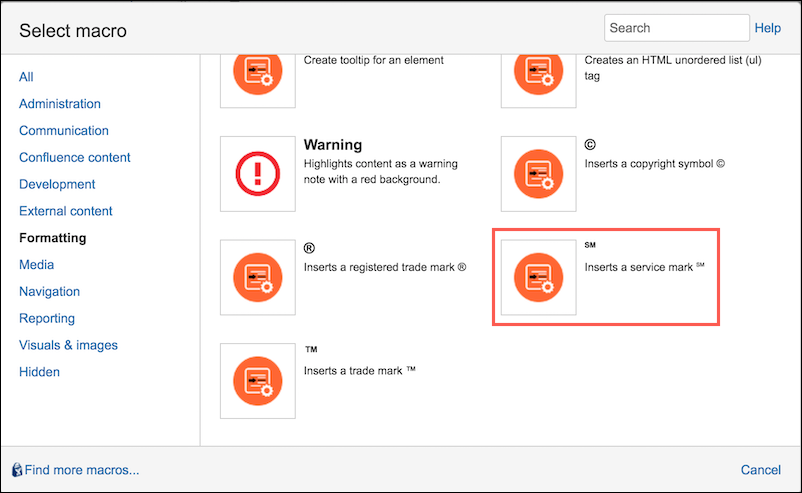Click the macro Search field
The image size is (802, 493).
[x=677, y=28]
